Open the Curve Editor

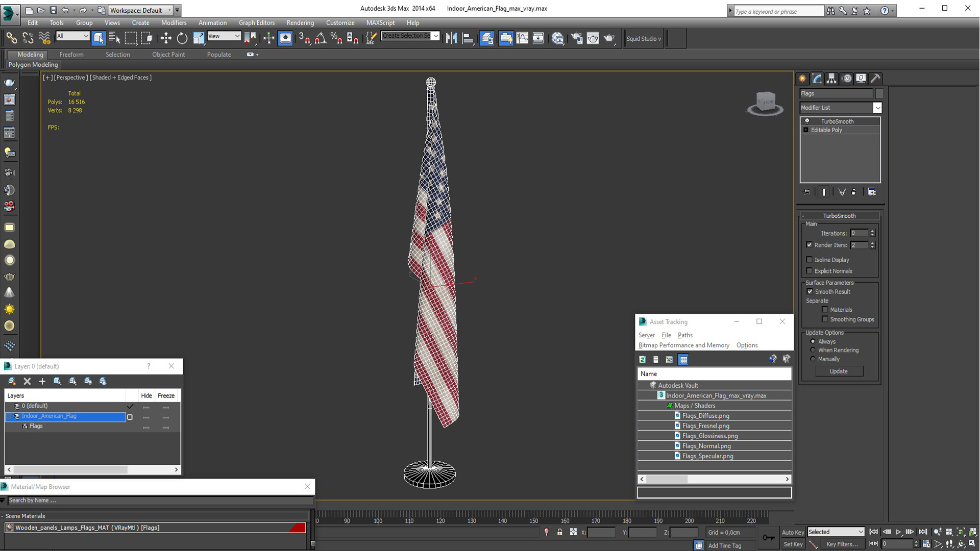pos(522,38)
